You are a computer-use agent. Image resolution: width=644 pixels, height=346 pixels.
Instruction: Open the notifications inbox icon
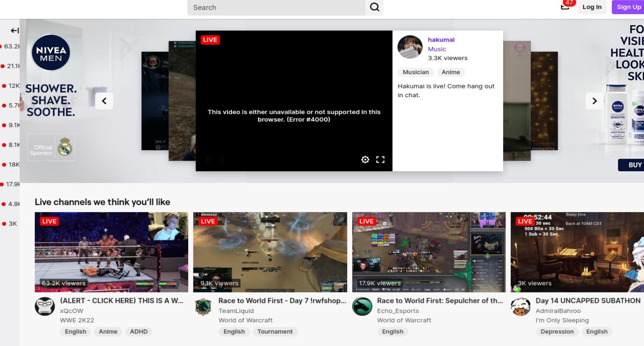click(565, 6)
